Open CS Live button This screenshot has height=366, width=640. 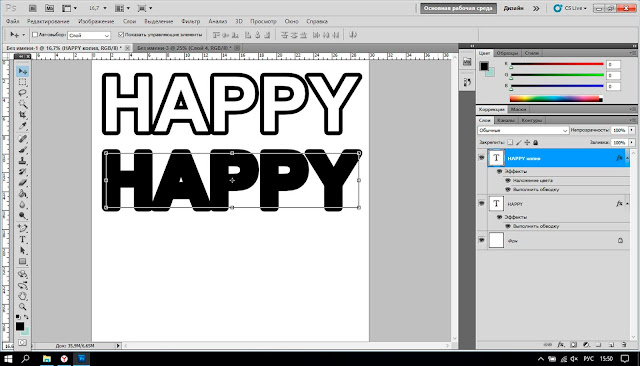pos(570,8)
